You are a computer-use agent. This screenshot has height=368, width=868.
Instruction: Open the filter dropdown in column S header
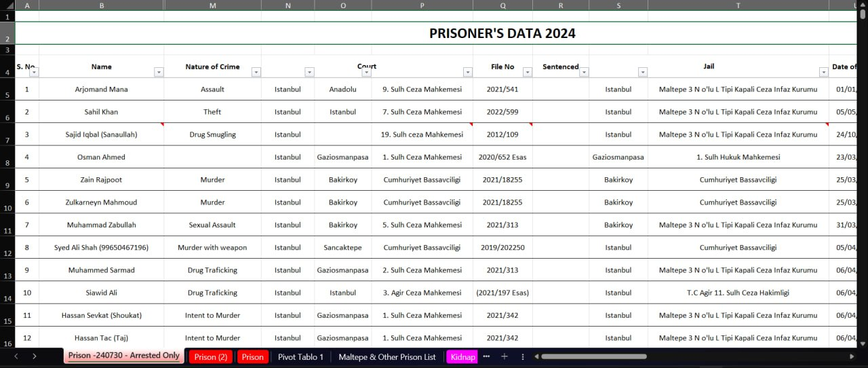coord(643,72)
